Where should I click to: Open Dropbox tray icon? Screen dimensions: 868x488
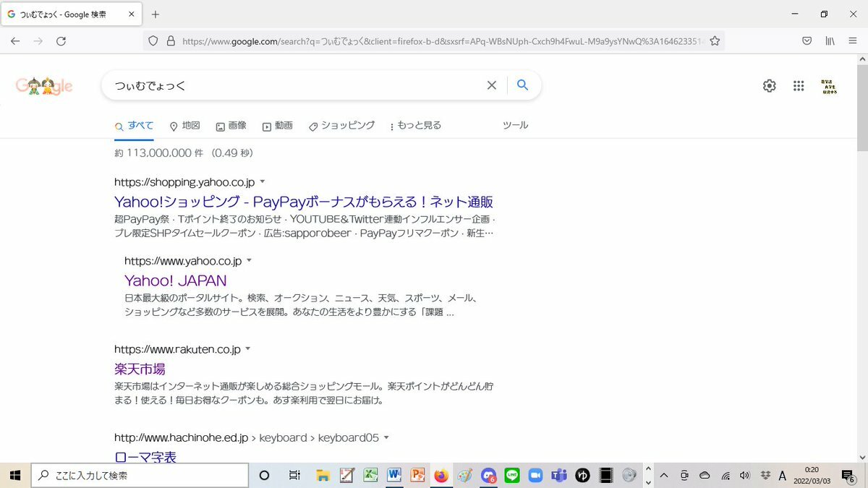(765, 476)
